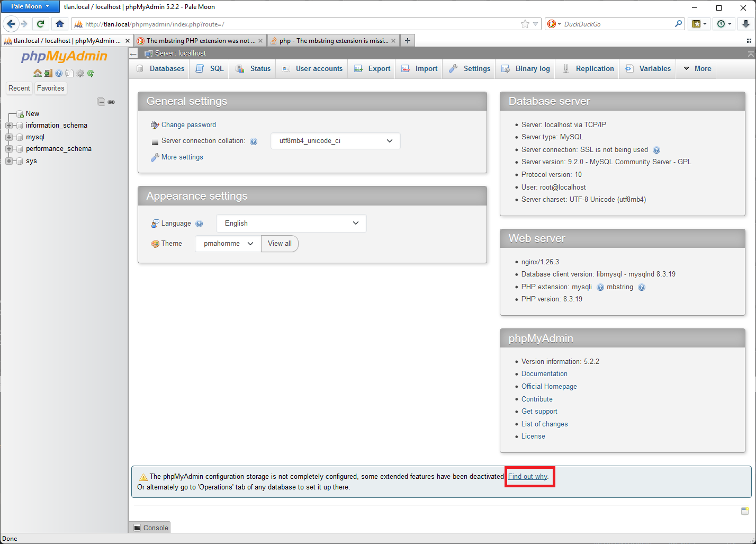Screen dimensions: 756x544
Task: Open the User accounts tab
Action: pyautogui.click(x=312, y=69)
